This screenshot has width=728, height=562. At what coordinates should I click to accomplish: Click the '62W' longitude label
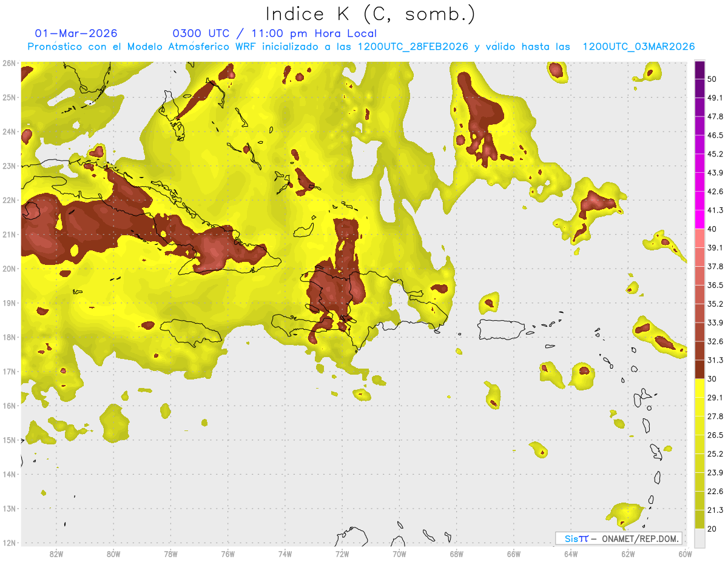click(628, 554)
